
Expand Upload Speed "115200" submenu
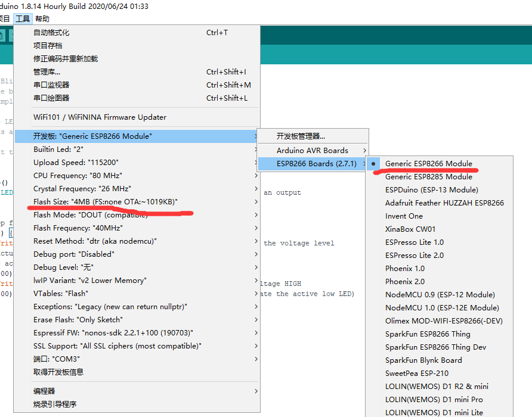pyautogui.click(x=137, y=163)
